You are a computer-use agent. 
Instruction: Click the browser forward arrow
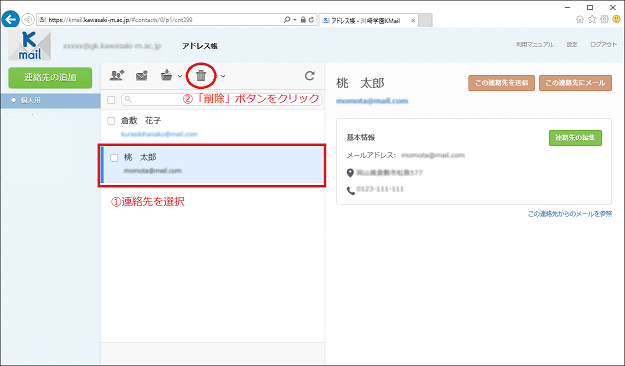tap(28, 19)
